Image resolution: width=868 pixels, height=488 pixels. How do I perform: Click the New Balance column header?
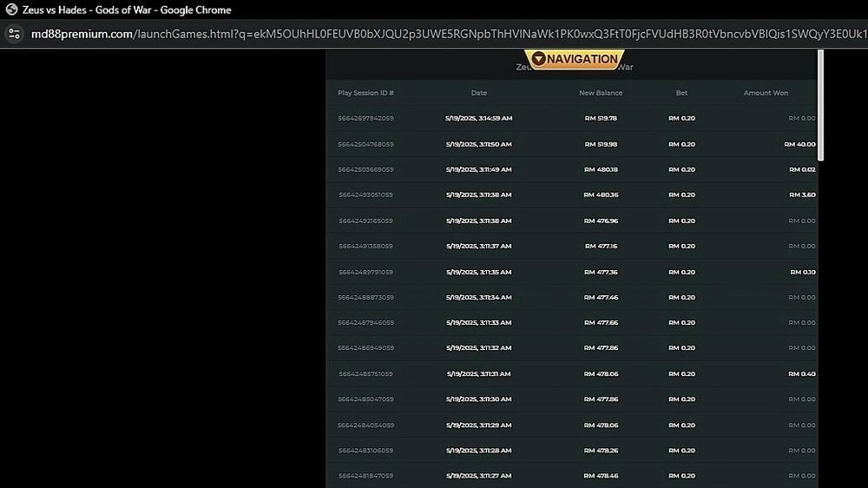[x=601, y=93]
